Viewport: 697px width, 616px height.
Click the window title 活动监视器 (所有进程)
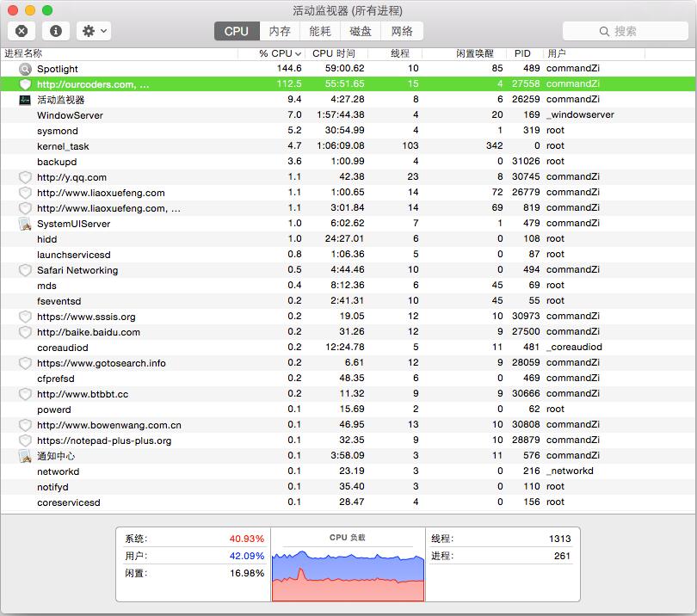348,10
